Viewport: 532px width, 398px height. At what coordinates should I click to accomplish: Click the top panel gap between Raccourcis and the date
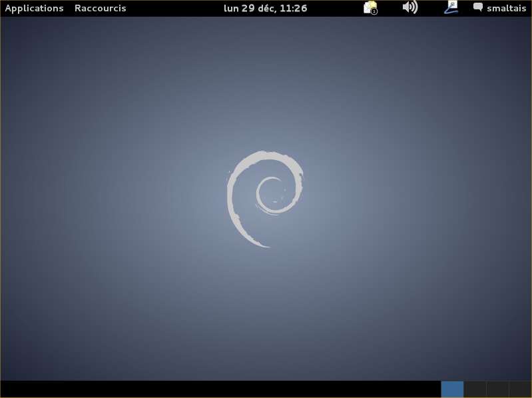pyautogui.click(x=174, y=8)
